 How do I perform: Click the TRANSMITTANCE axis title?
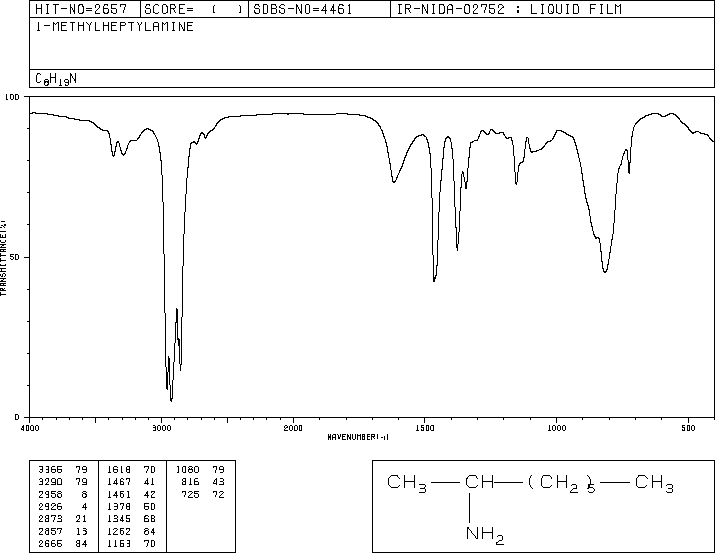(x=3, y=258)
